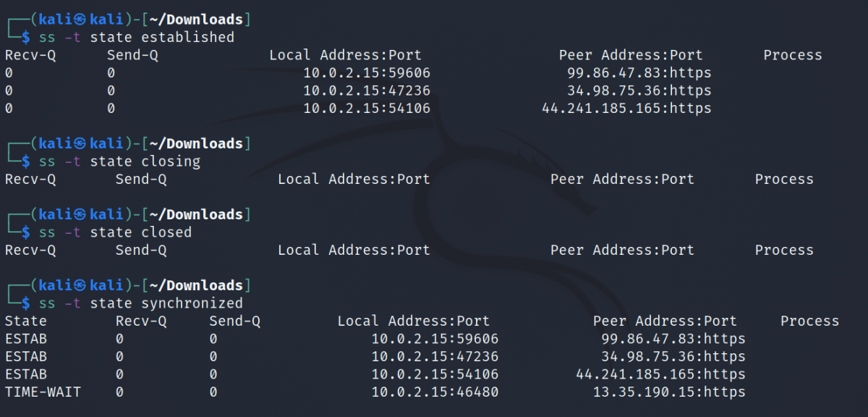Click Recv-Q header under the established command
Viewport: 868px width, 417px height.
tap(30, 55)
